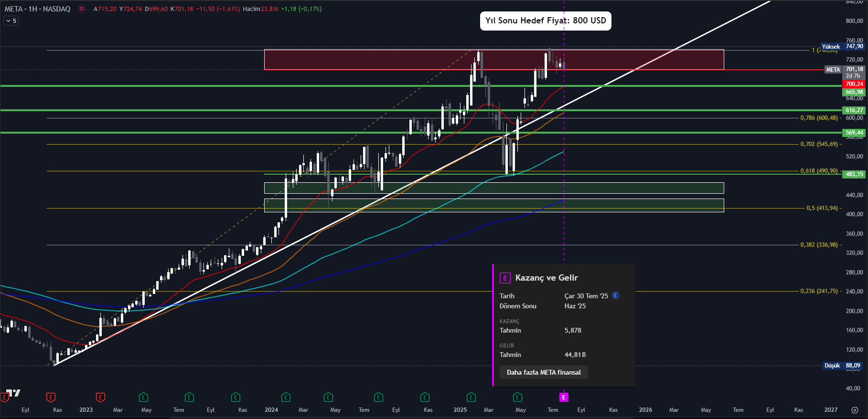Open chart settings gear in bottom-right corner
The height and width of the screenshot is (419, 868).
tap(855, 410)
